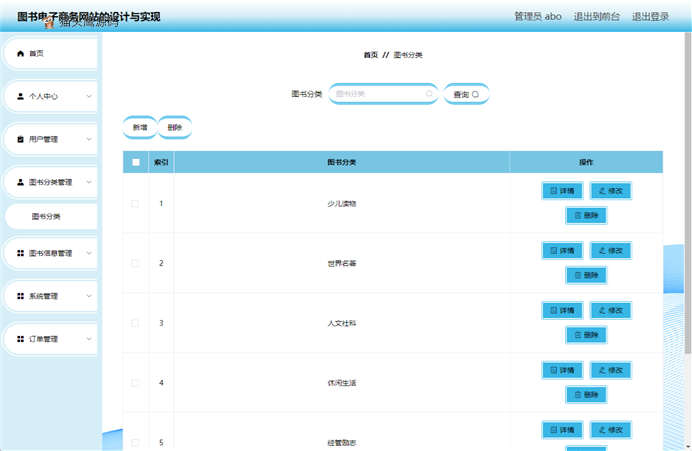
Task: Expand the 用户管理 chevron
Action: (89, 139)
